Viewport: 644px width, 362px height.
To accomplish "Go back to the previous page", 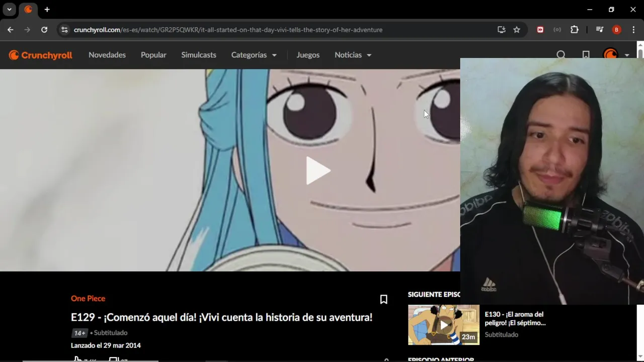I will (10, 30).
